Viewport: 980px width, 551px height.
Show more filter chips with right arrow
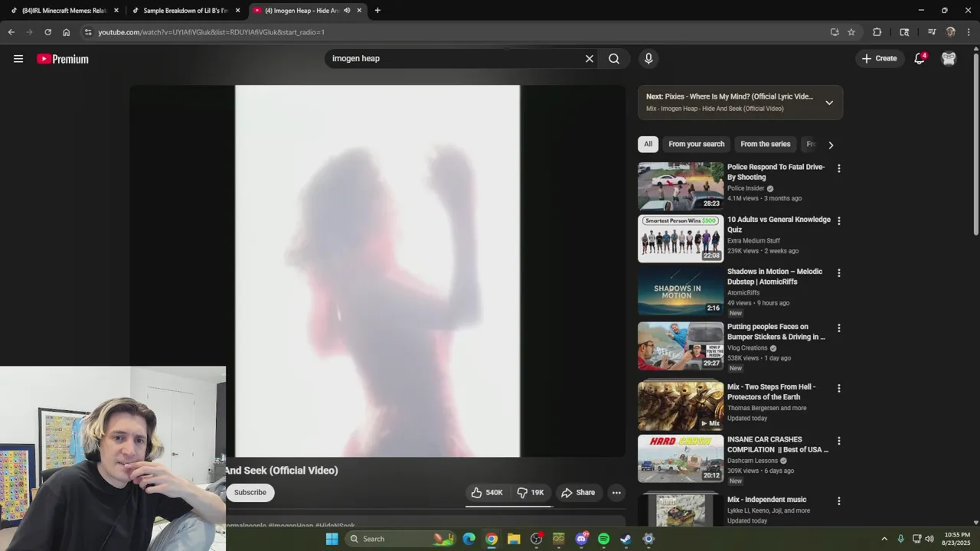pos(831,145)
